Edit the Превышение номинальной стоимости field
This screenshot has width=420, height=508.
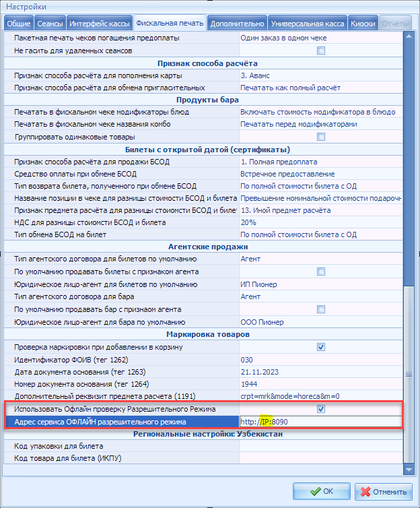coord(320,198)
